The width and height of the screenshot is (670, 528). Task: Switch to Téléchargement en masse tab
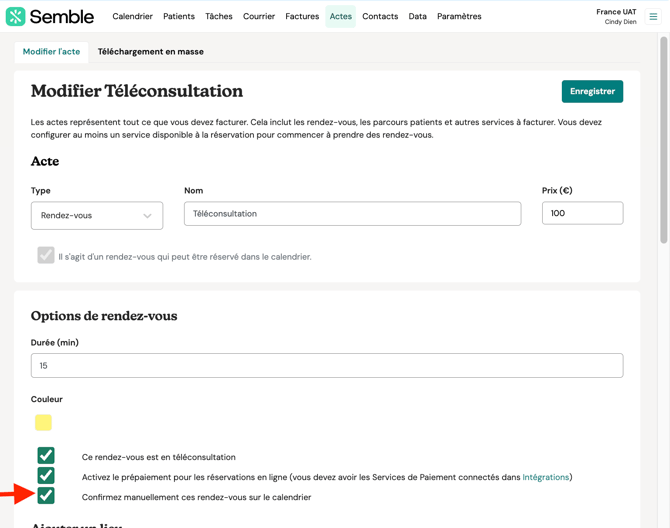[150, 52]
